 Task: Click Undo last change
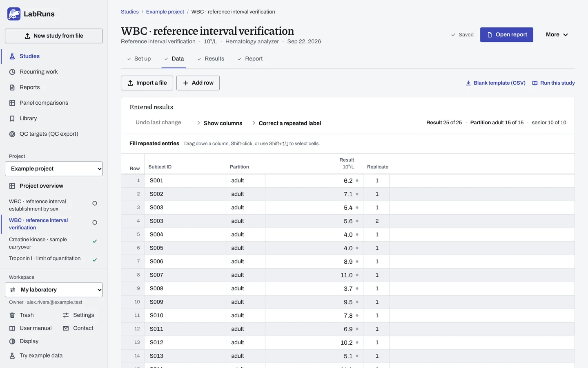[158, 123]
